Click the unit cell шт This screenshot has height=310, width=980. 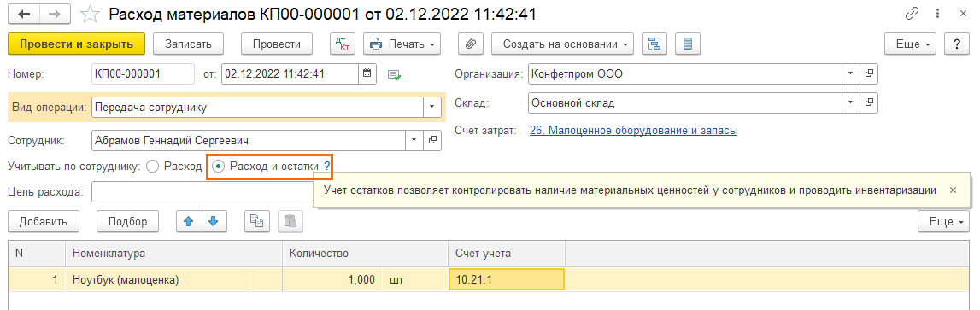415,279
